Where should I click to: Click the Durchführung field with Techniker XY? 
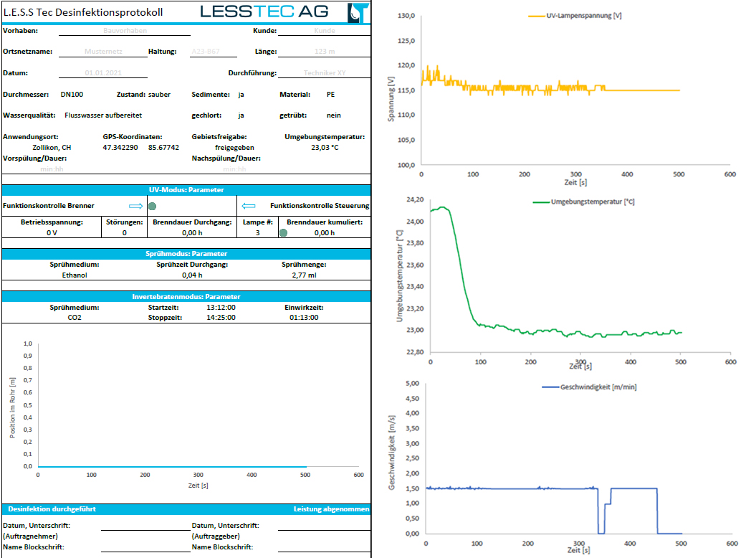[324, 73]
